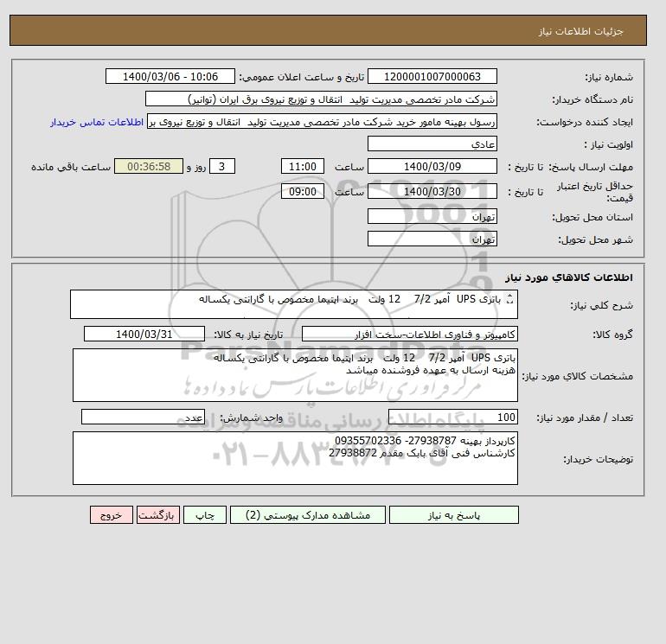
Task: Click the تاریخ نیاز به کالا field 1400/03/31
Action: [144, 334]
